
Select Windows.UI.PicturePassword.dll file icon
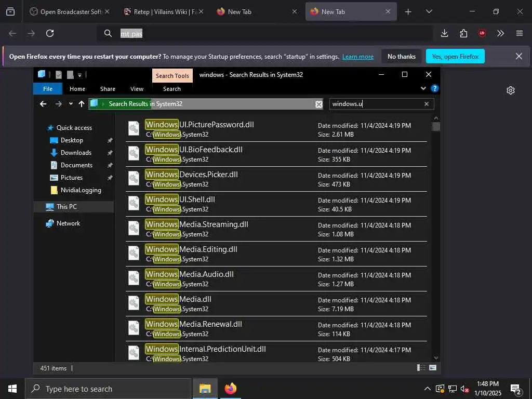point(134,129)
